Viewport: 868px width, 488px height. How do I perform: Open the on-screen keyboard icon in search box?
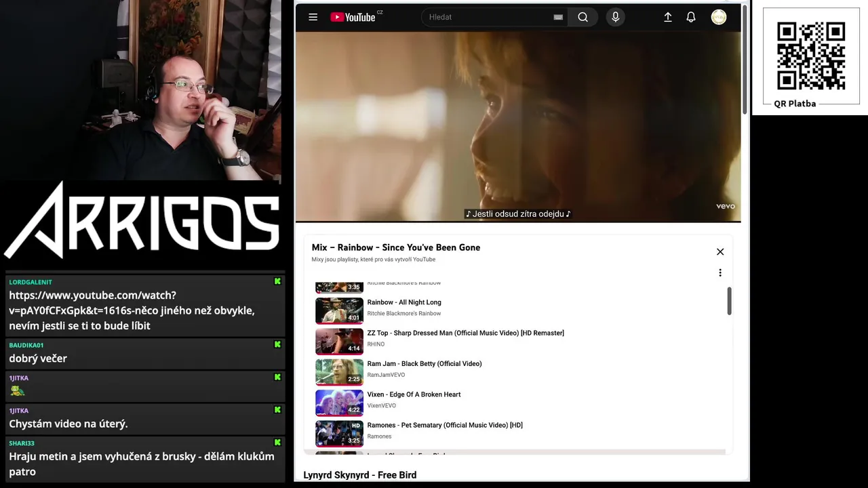(x=558, y=17)
